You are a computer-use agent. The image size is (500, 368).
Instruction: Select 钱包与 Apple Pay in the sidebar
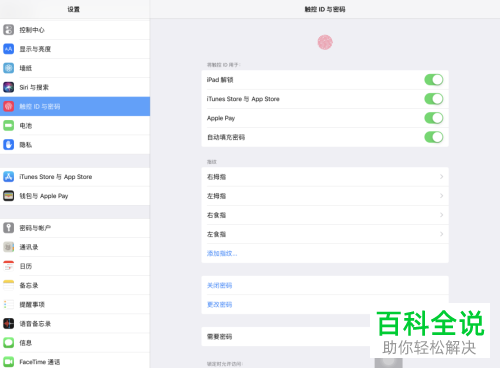pos(75,196)
